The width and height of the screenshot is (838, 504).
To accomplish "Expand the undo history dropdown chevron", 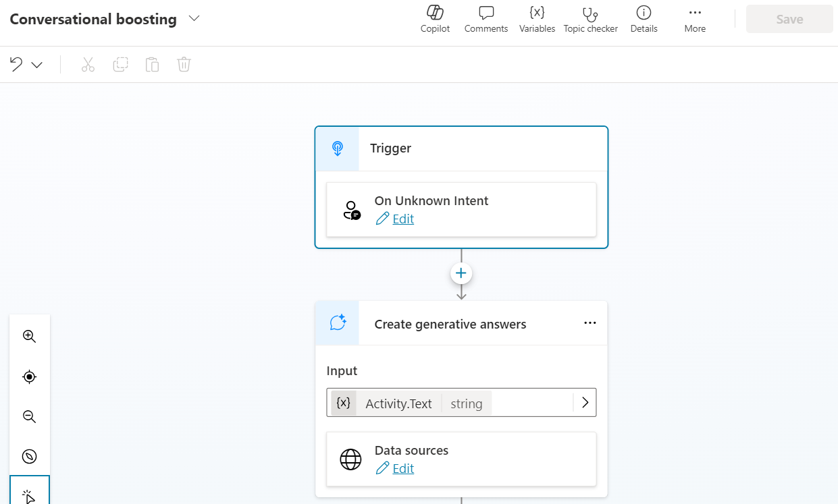I will (37, 65).
